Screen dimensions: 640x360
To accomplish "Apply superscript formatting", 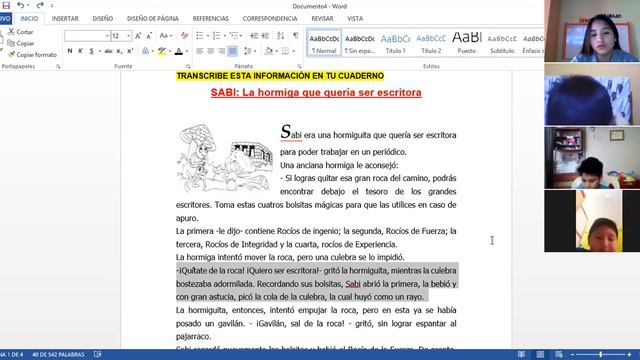I will 130,51.
